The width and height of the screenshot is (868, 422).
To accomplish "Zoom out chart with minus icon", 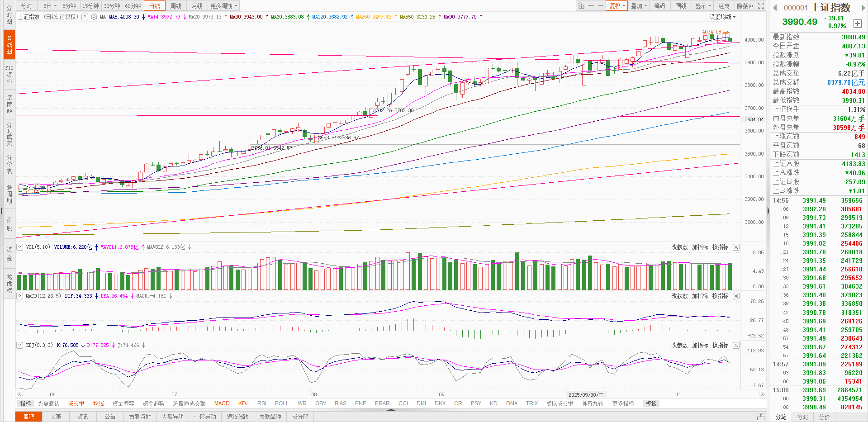I will tap(601, 6).
